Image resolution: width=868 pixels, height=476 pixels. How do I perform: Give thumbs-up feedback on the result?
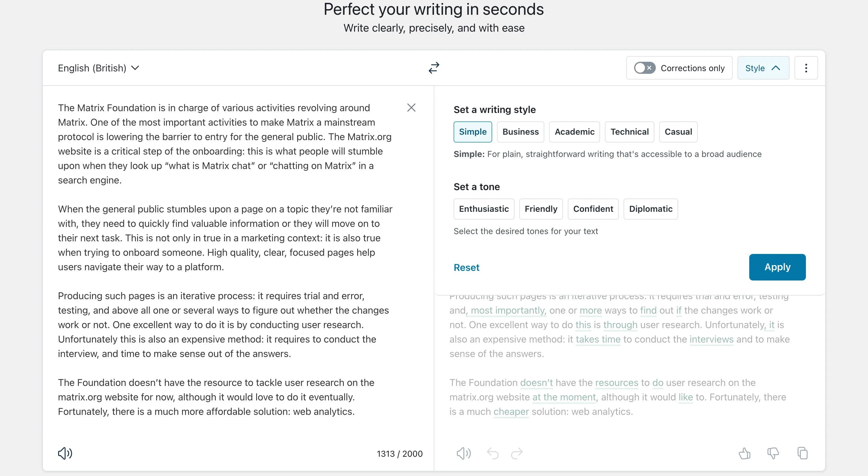click(x=745, y=453)
